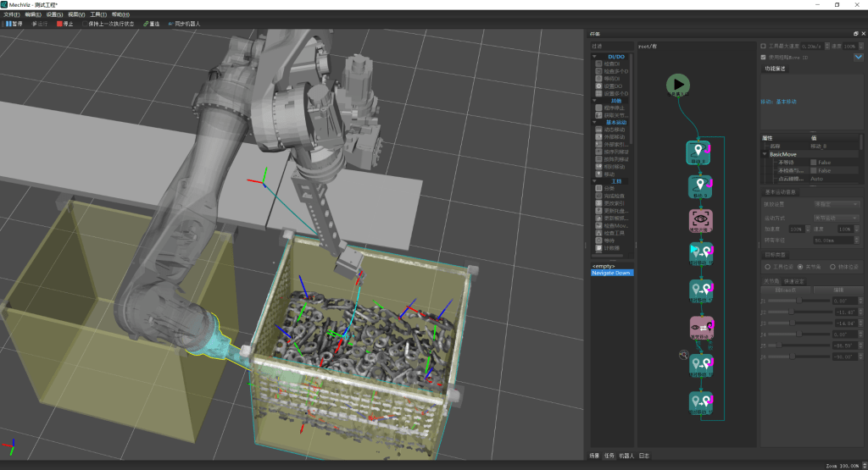The height and width of the screenshot is (470, 868).
Task: Click the 同步机器人 sync robot button
Action: click(x=184, y=24)
